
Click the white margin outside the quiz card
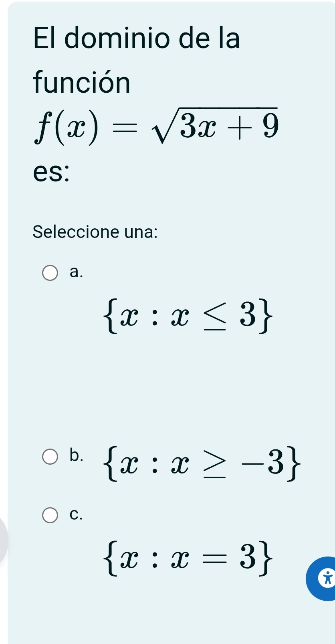click(x=4, y=160)
